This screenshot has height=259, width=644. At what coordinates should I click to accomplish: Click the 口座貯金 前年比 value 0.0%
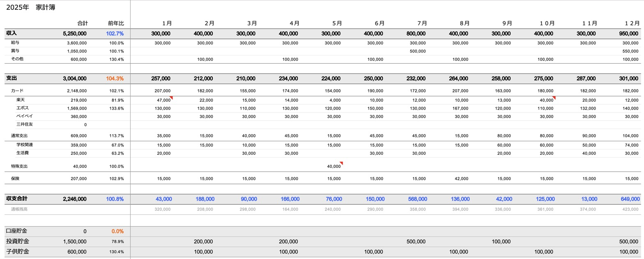117,231
